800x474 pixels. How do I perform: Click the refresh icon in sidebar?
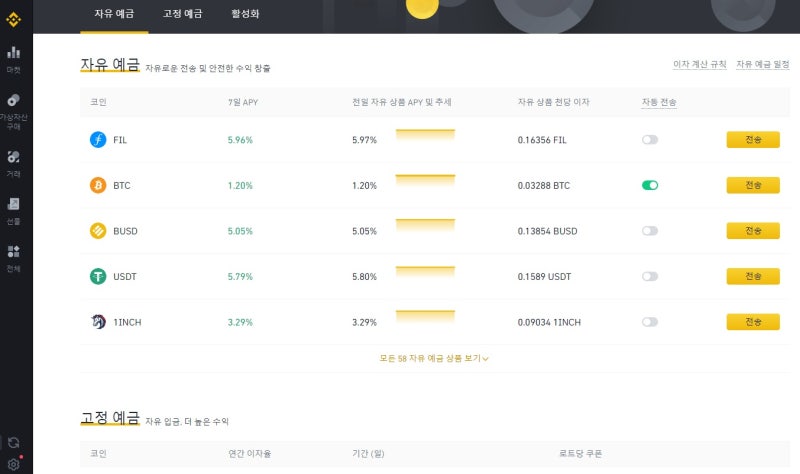point(14,442)
